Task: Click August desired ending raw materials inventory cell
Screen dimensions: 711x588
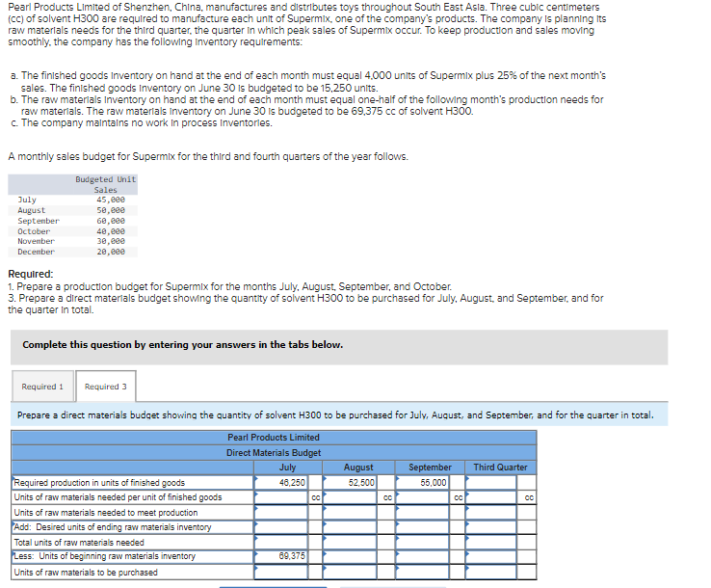Action: click(350, 527)
